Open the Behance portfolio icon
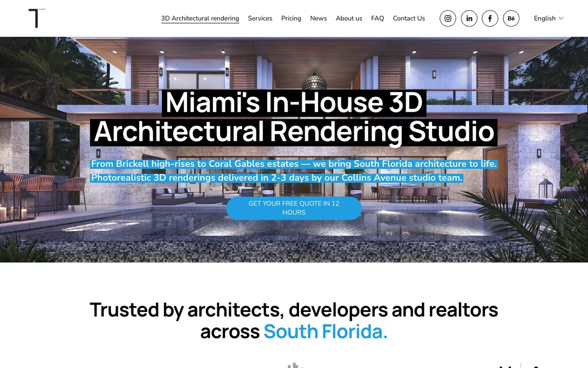Viewport: 588px width, 368px height. pyautogui.click(x=511, y=18)
